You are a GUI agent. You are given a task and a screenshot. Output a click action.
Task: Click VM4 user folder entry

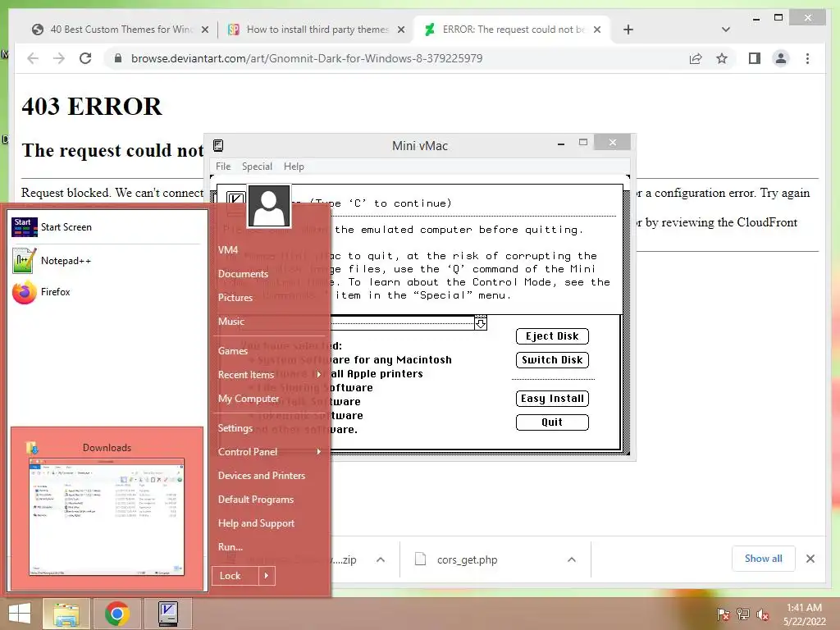tap(228, 250)
